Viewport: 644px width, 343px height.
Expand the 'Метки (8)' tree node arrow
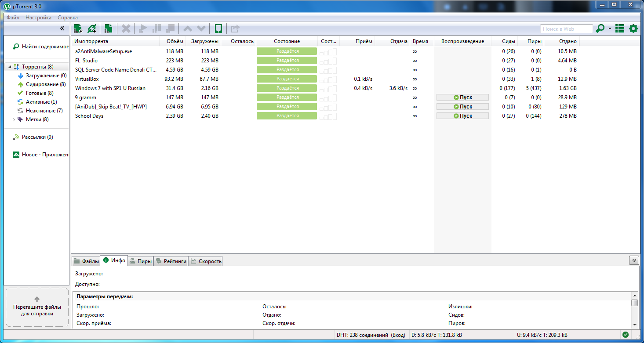[x=14, y=119]
